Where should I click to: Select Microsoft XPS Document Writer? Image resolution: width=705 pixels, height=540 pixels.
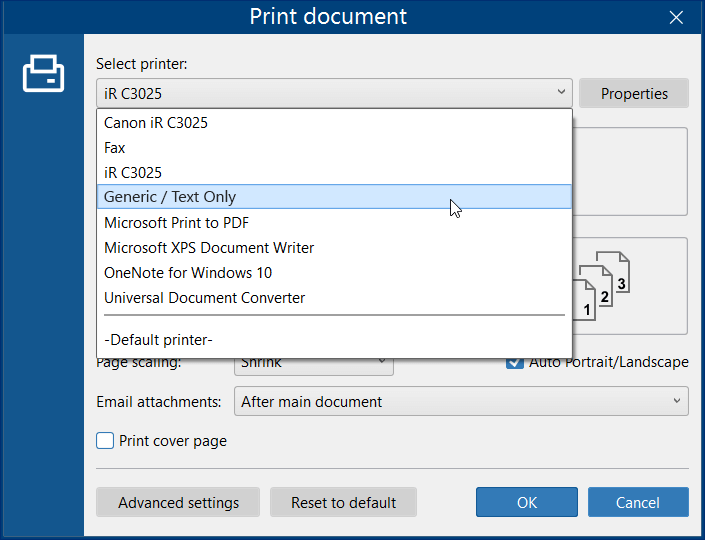point(334,248)
